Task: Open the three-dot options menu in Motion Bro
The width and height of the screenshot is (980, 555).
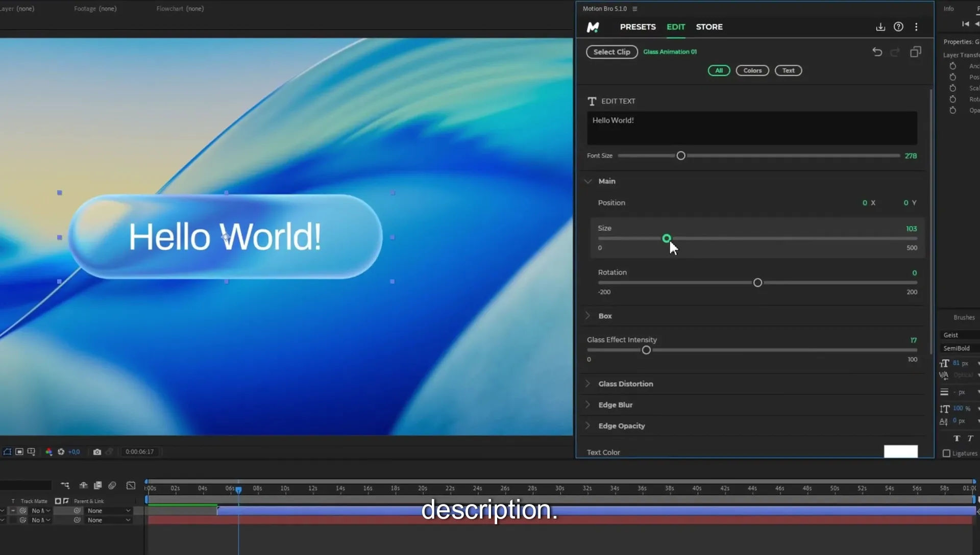Action: [916, 27]
